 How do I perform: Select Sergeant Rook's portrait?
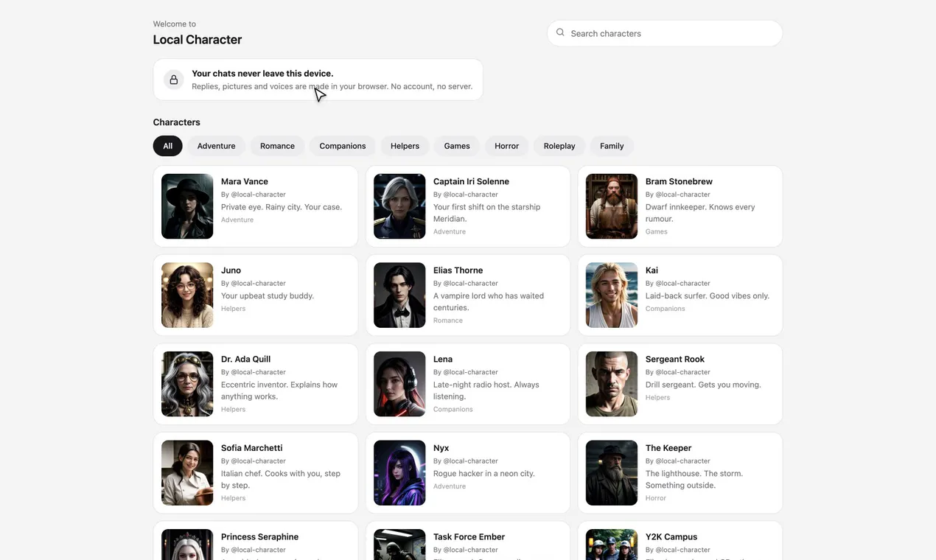pyautogui.click(x=612, y=384)
